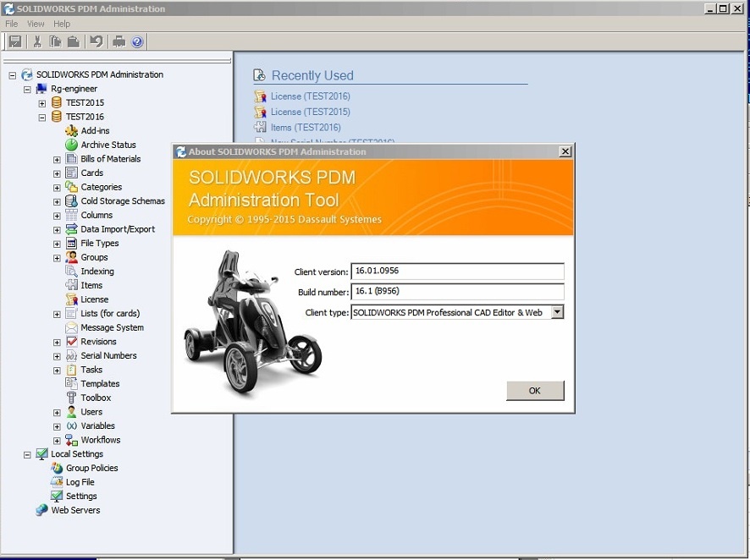Select the File Types icon

tap(71, 243)
